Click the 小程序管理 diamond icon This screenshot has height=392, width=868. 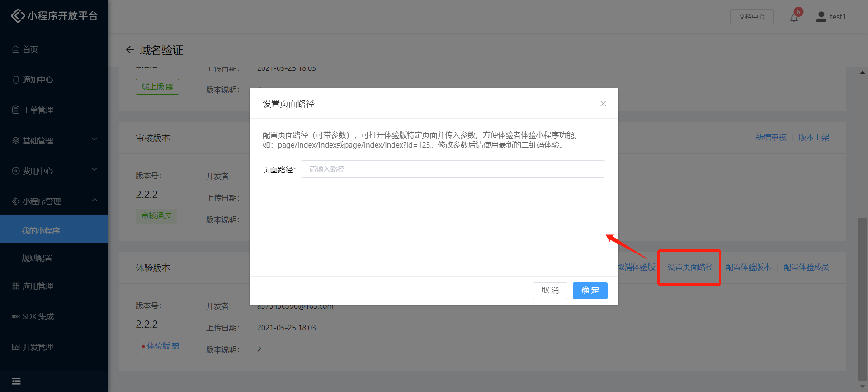16,201
